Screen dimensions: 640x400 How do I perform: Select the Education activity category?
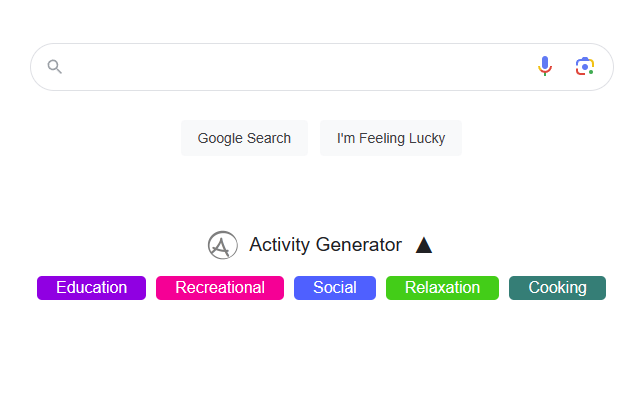coord(92,288)
